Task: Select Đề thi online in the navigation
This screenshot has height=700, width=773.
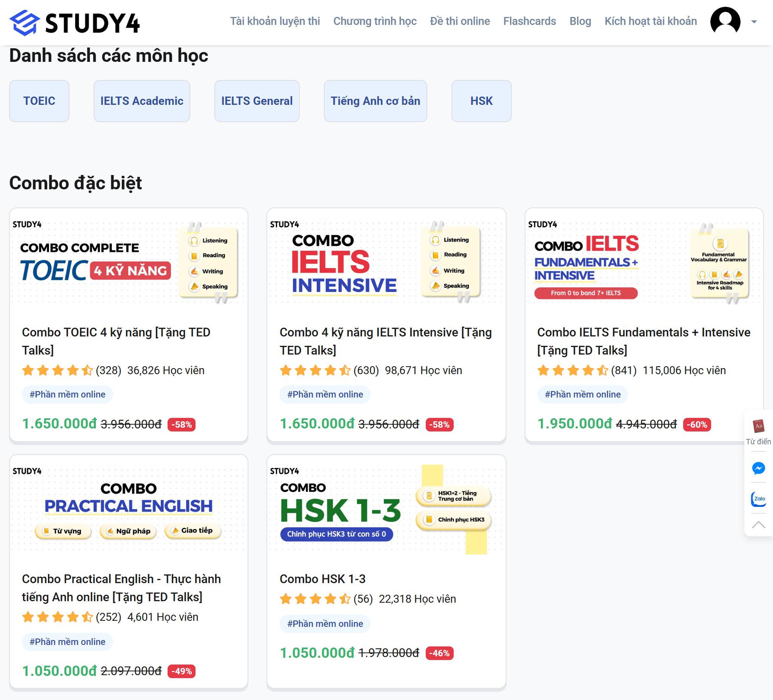Action: coord(459,21)
